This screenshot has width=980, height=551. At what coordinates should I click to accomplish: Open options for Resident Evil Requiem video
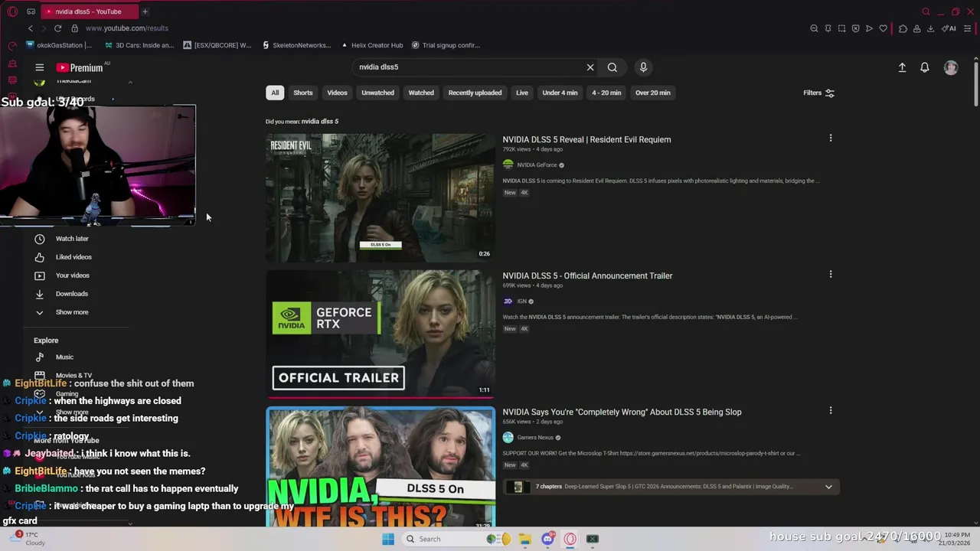pyautogui.click(x=831, y=139)
